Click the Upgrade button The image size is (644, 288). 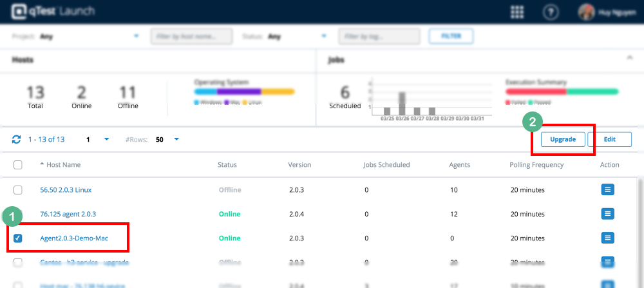tap(563, 139)
